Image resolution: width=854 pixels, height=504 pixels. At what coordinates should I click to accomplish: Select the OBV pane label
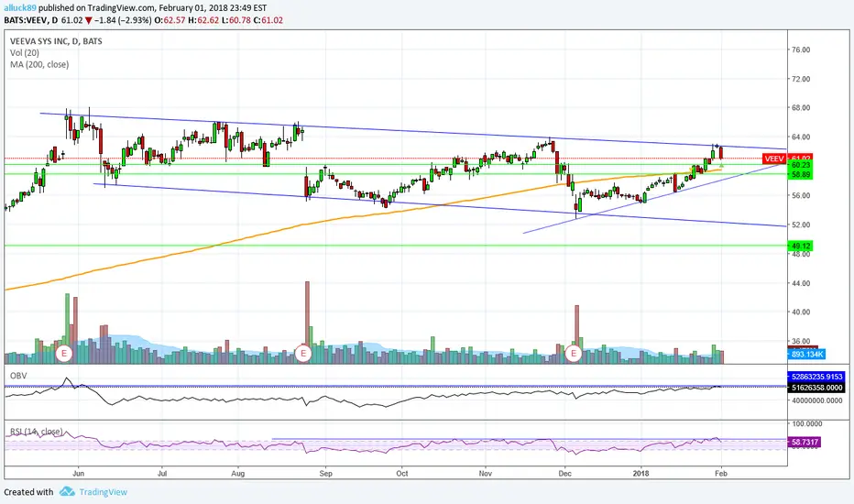[18, 376]
